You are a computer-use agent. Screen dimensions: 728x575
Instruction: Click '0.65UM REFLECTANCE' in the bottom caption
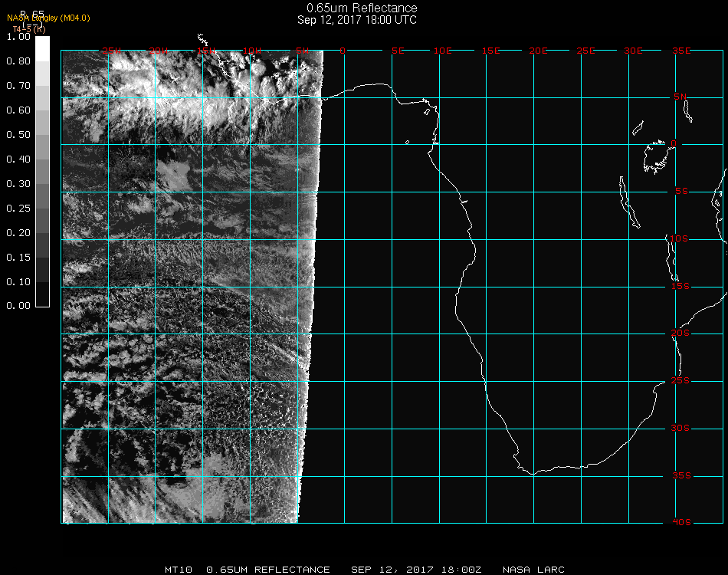pyautogui.click(x=268, y=570)
